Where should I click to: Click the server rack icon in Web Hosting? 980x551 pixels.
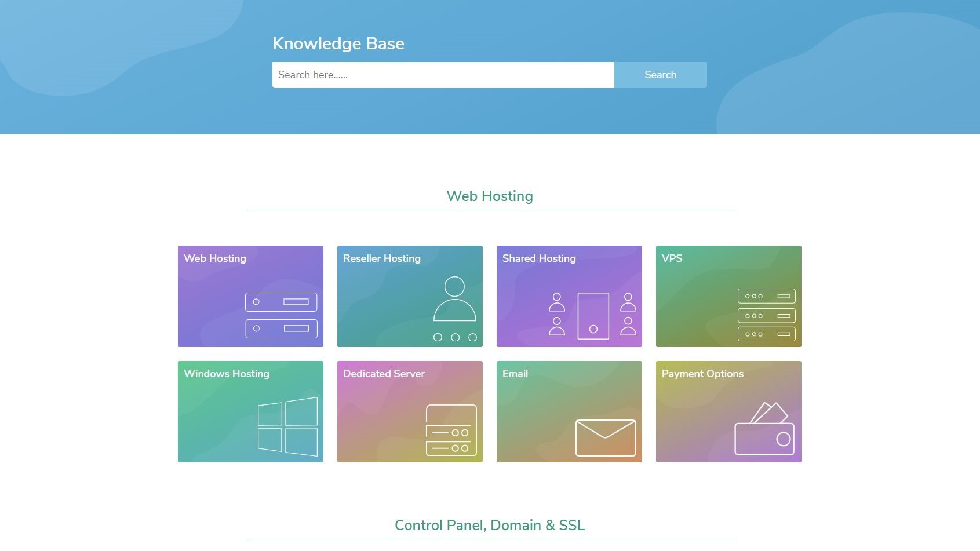tap(281, 315)
